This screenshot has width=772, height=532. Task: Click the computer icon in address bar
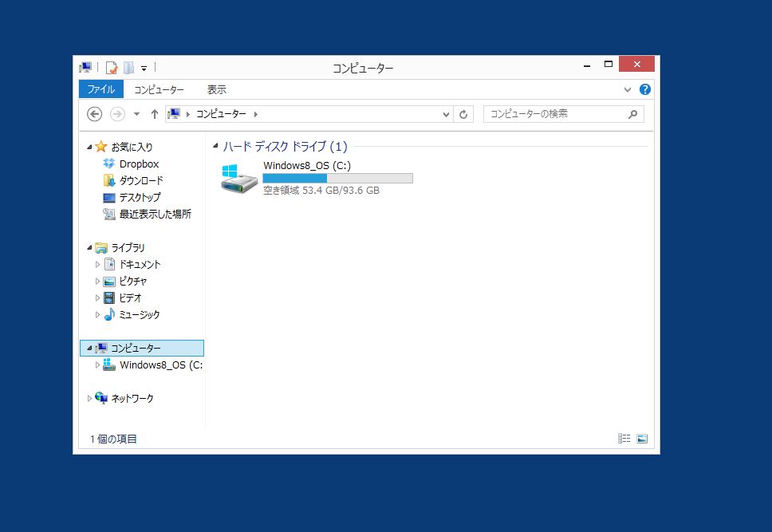tap(175, 114)
